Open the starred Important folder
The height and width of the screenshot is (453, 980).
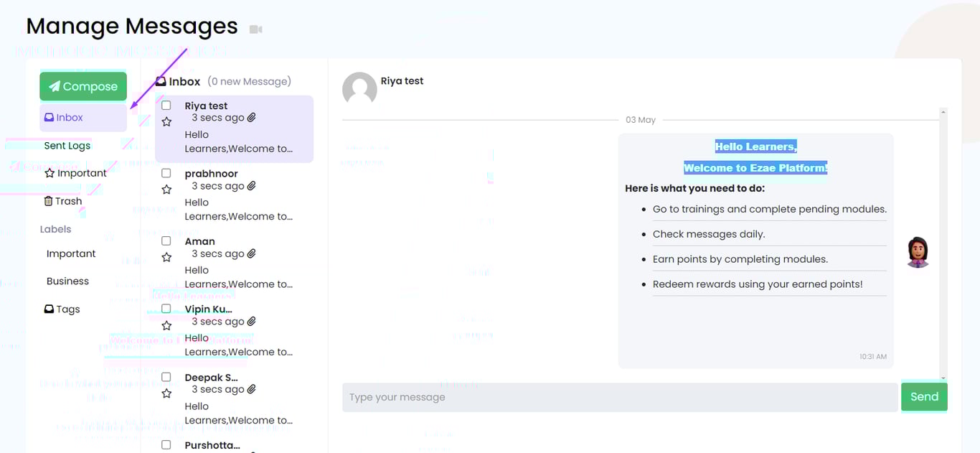tap(75, 173)
